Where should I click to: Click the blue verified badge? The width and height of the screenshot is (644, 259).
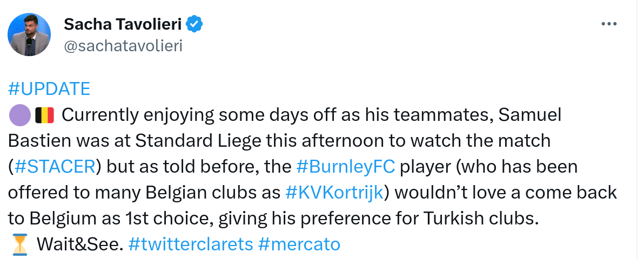(194, 24)
